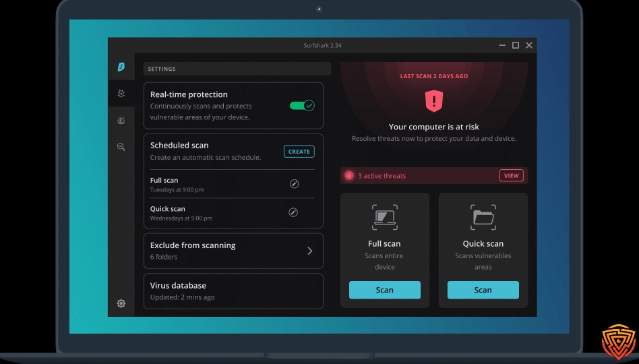Screen dimensions: 639x364
Task: Open the Virus database card
Action: (x=233, y=291)
